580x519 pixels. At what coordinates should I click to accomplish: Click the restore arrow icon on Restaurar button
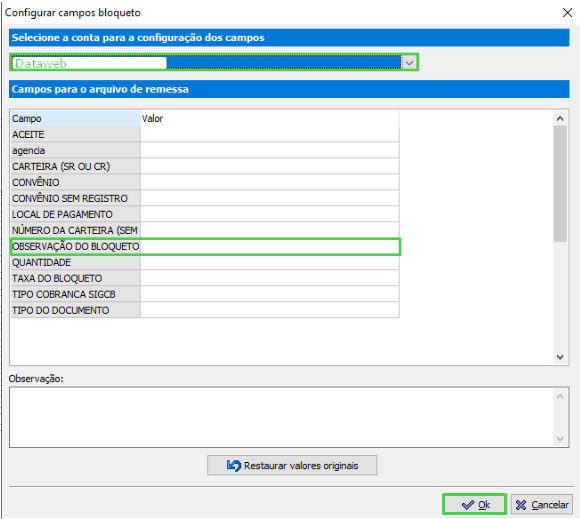tap(234, 465)
